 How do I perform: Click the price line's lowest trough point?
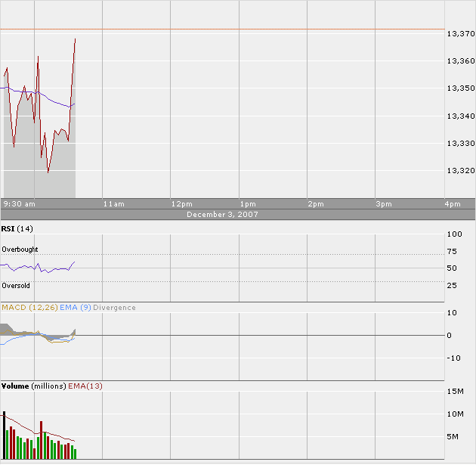click(x=48, y=172)
